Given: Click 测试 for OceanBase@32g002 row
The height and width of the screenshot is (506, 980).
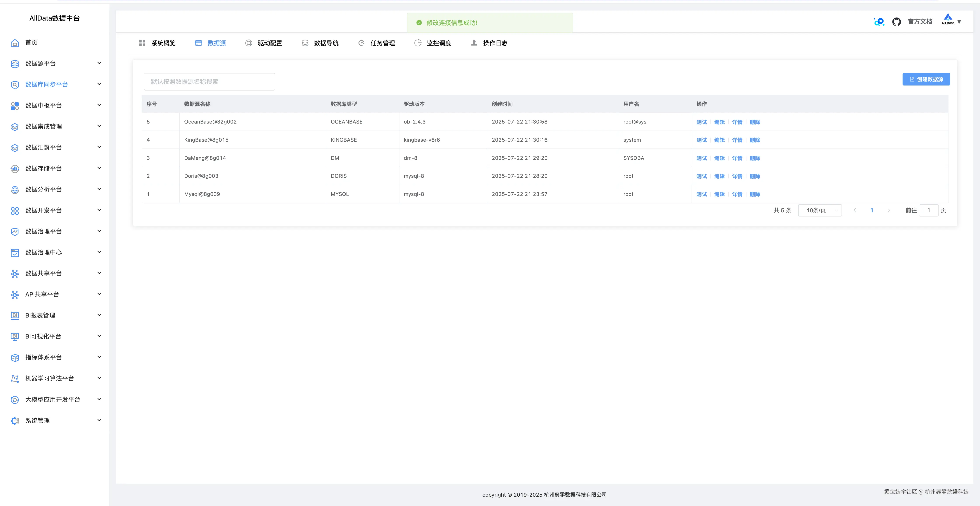Looking at the screenshot, I should [x=701, y=122].
